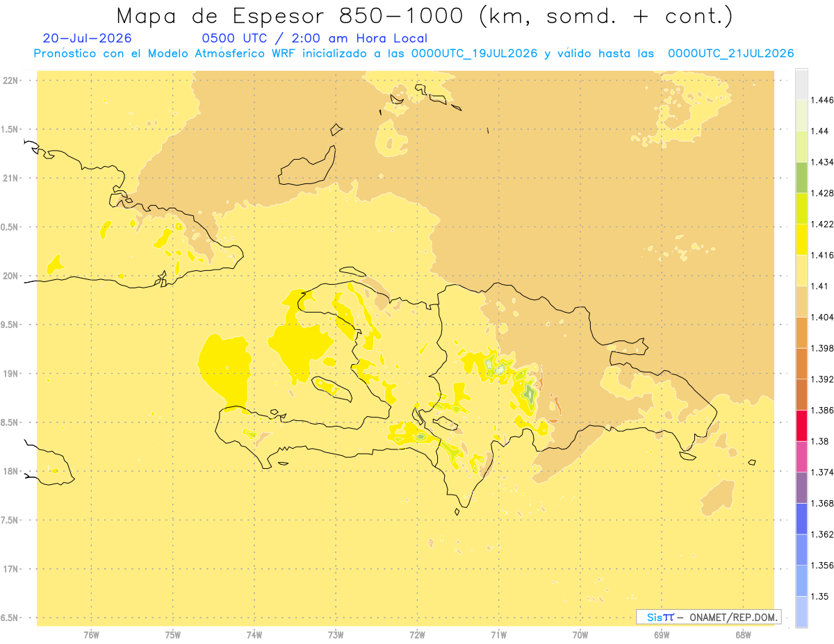Select the light gray swatch above 1.446
834x644 pixels.
(801, 84)
